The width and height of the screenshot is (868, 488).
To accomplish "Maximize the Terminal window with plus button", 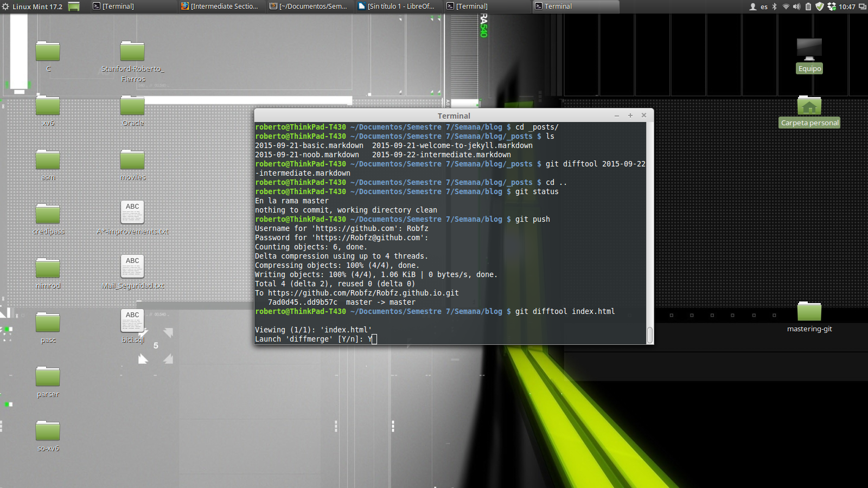I will pyautogui.click(x=630, y=115).
